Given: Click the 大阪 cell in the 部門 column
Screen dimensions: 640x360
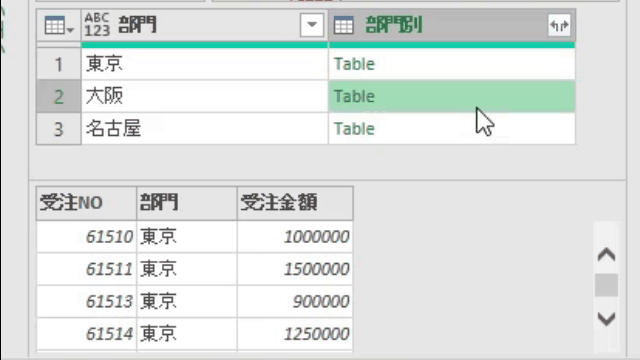Looking at the screenshot, I should (x=204, y=96).
